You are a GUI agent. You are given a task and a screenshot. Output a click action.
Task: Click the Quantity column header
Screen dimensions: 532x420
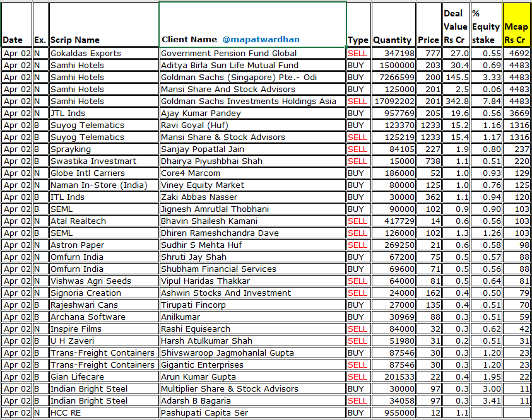[x=394, y=25]
